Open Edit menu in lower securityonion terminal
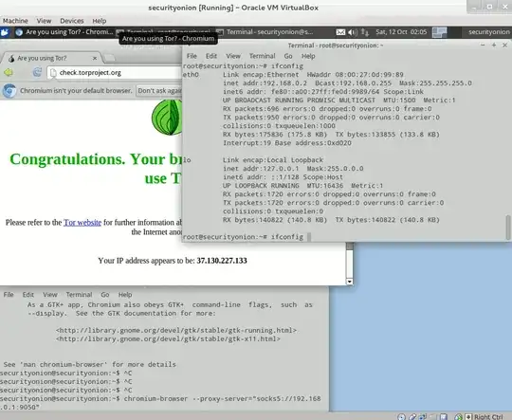The height and width of the screenshot is (420, 512). pyautogui.click(x=28, y=295)
